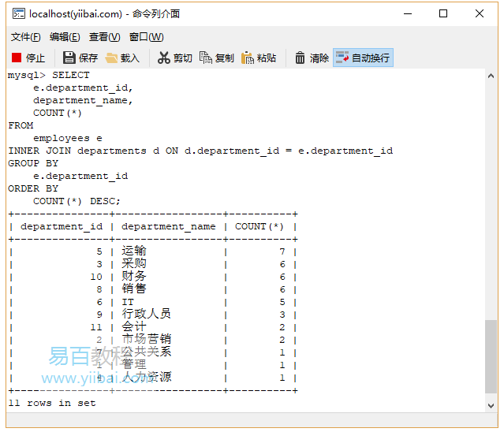This screenshot has height=432, width=504.
Task: Click the vertical scrollbar down arrow
Action: [x=491, y=405]
